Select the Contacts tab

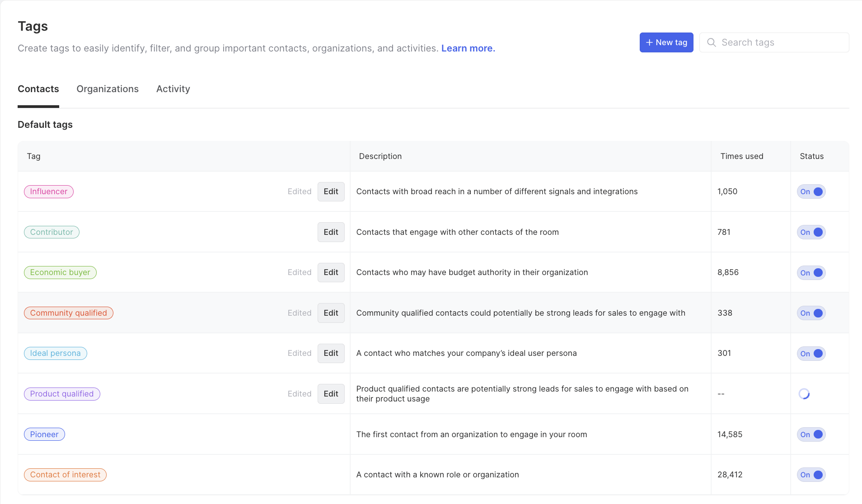coord(38,89)
